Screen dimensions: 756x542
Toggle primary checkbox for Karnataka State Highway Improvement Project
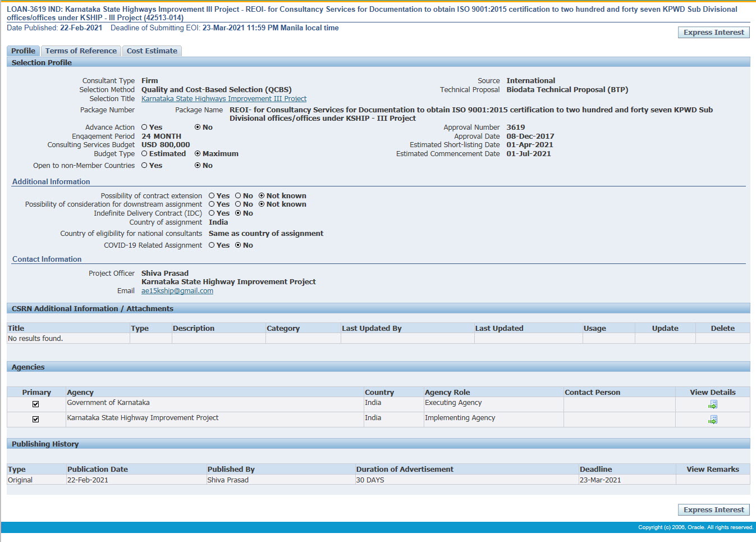tap(36, 420)
